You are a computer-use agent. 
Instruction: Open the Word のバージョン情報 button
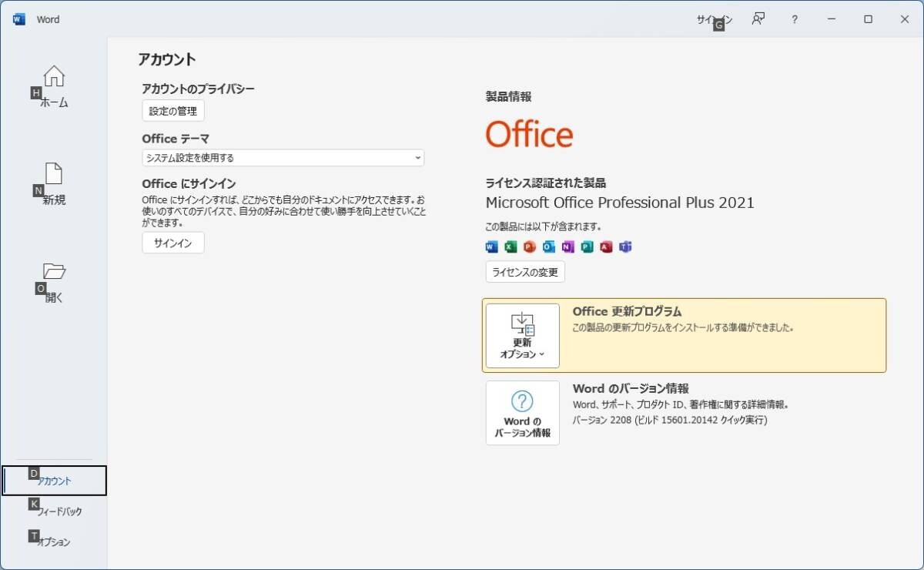[523, 413]
